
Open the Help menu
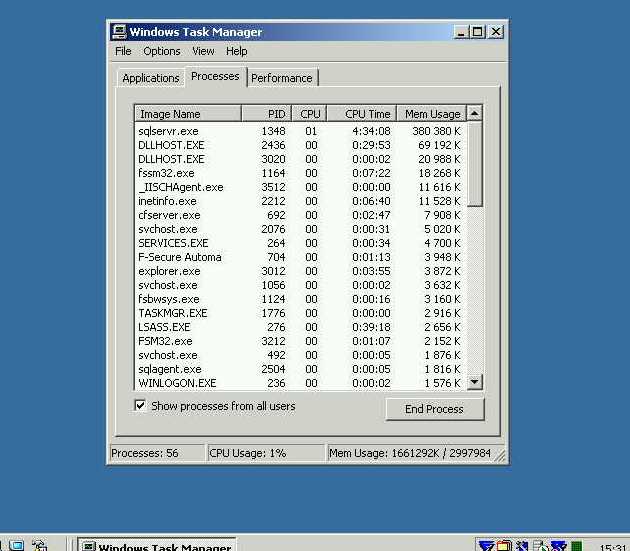point(236,51)
